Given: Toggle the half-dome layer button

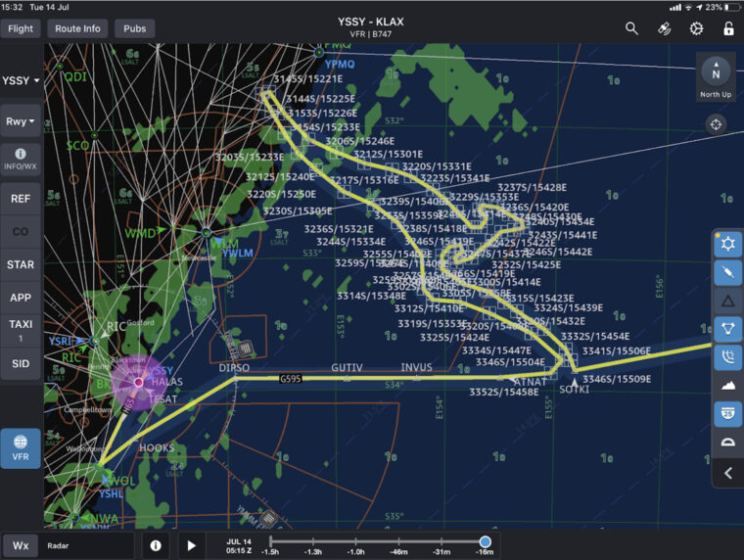Looking at the screenshot, I should tap(728, 442).
